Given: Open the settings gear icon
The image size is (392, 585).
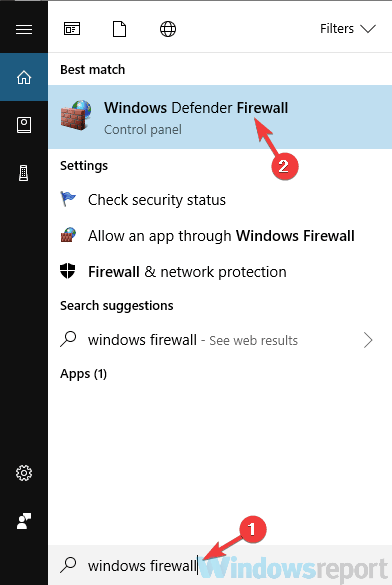Looking at the screenshot, I should 24,473.
